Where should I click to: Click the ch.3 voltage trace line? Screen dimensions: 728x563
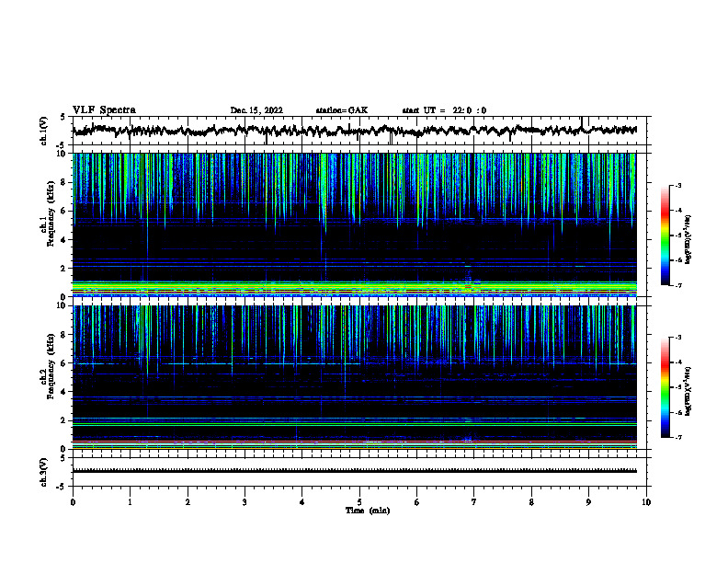(355, 471)
